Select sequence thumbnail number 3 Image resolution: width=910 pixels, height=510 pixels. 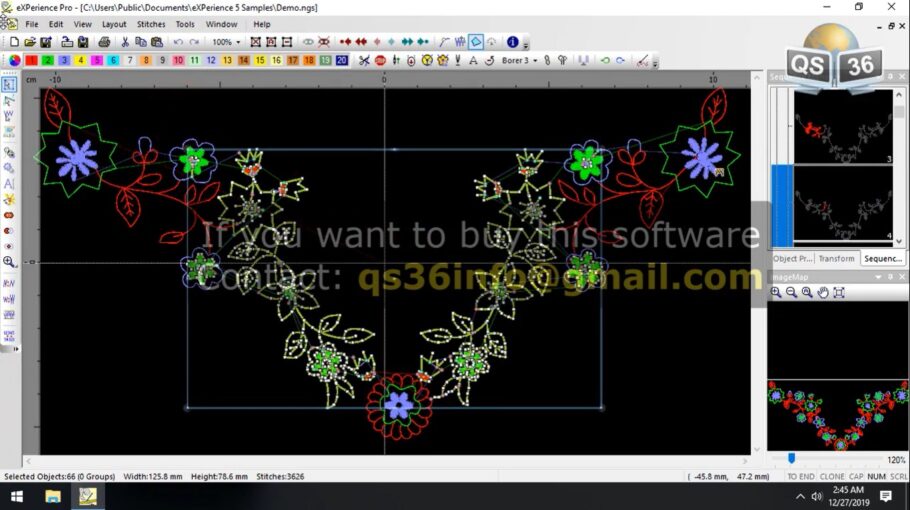843,126
